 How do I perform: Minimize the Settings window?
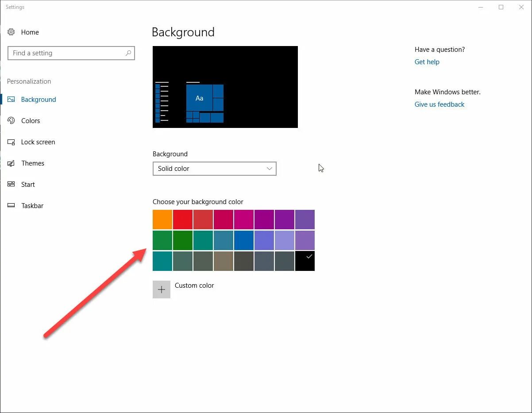(x=481, y=7)
